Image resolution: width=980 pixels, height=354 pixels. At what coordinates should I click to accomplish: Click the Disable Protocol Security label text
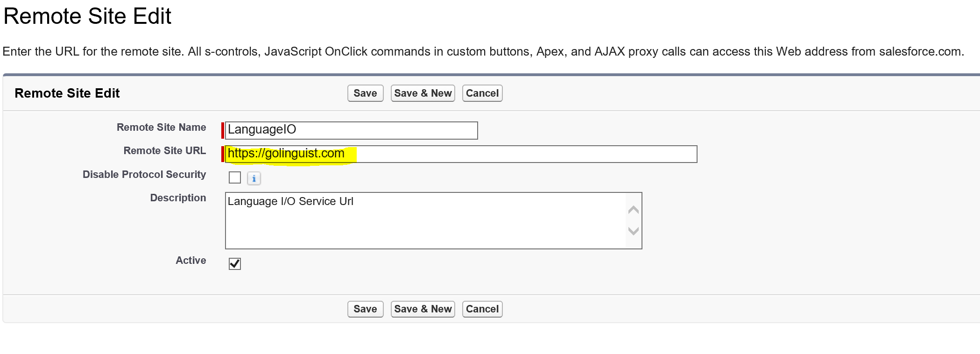pos(144,175)
